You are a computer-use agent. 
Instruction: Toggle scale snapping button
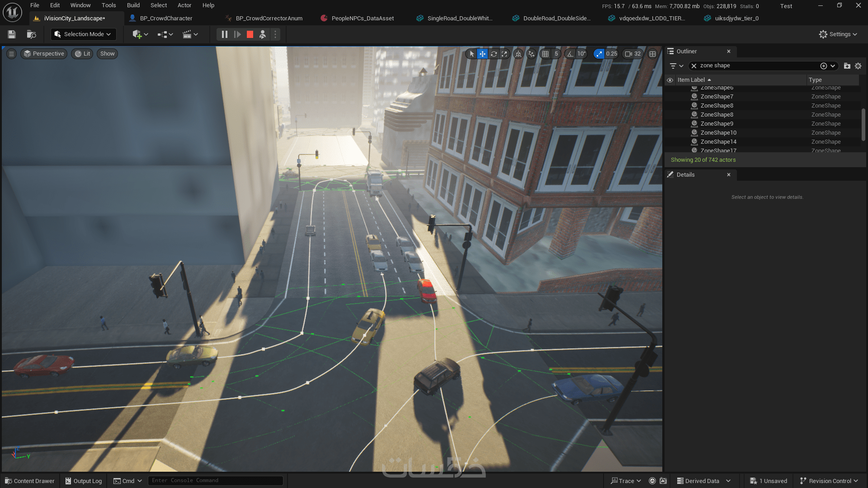pyautogui.click(x=599, y=54)
